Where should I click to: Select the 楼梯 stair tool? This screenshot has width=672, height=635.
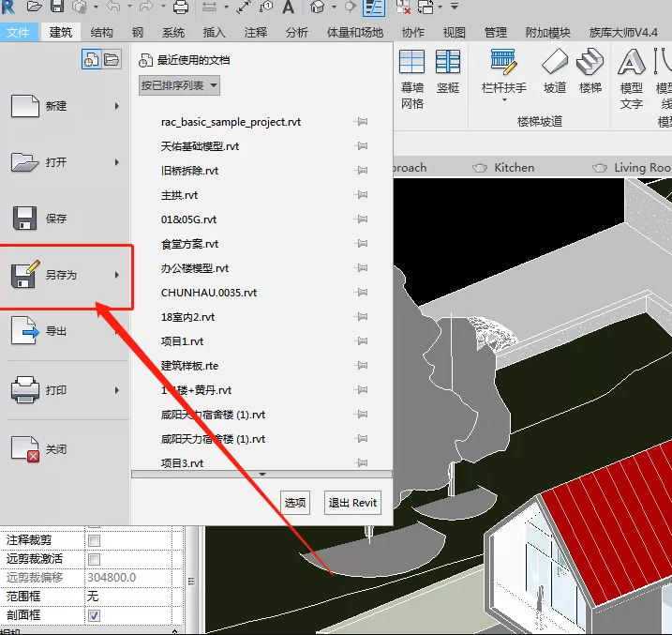590,71
